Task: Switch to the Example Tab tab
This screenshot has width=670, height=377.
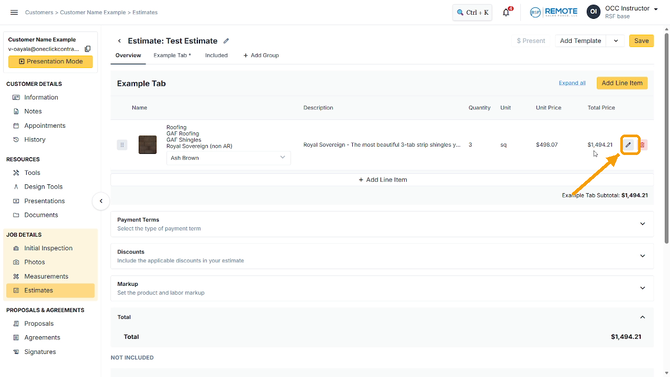Action: pos(172,56)
